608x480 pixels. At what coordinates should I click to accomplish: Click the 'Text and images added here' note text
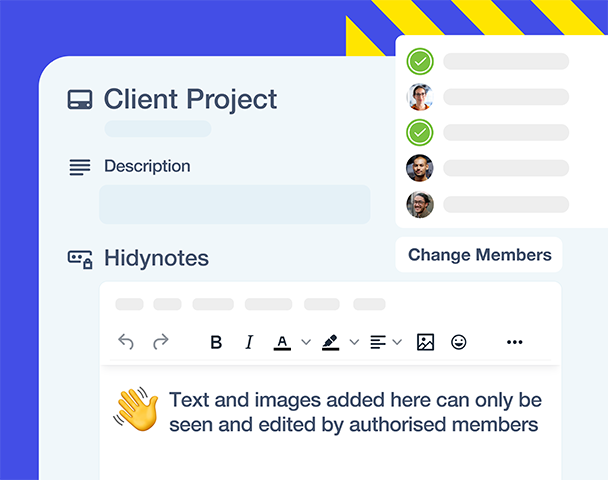pos(355,412)
